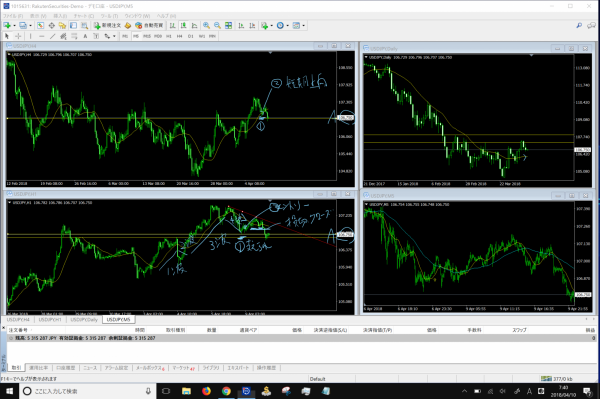Expand the new chart dropdown arrow

(x=14, y=26)
